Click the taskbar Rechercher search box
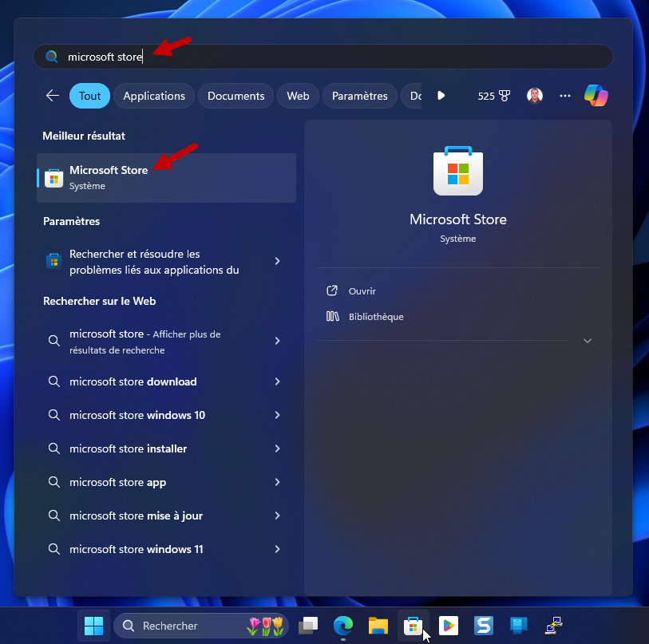 click(200, 626)
